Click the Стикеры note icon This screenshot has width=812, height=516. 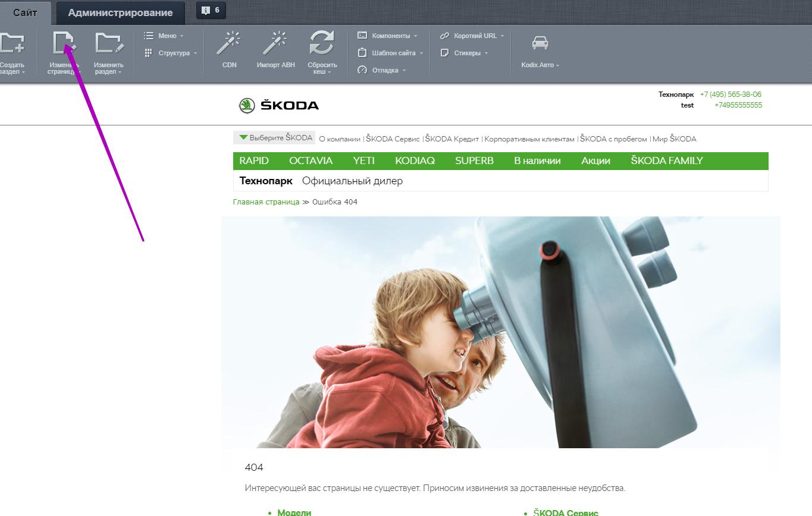[x=444, y=53]
